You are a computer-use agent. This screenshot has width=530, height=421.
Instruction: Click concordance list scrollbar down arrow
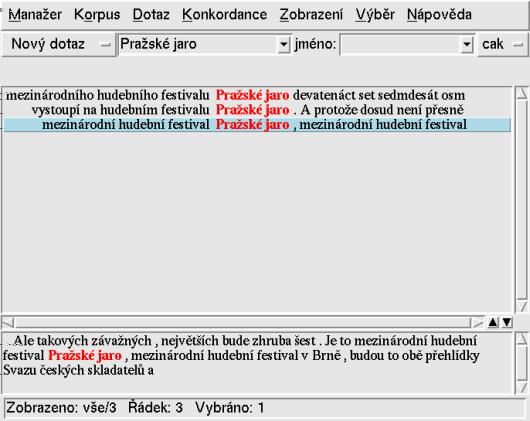click(522, 306)
